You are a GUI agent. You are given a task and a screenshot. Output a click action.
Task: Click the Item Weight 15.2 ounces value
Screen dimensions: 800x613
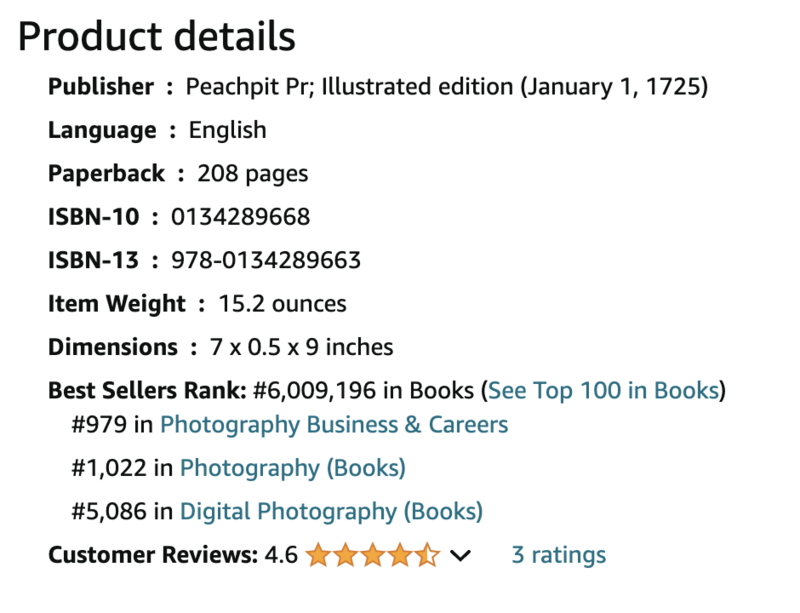click(x=283, y=304)
